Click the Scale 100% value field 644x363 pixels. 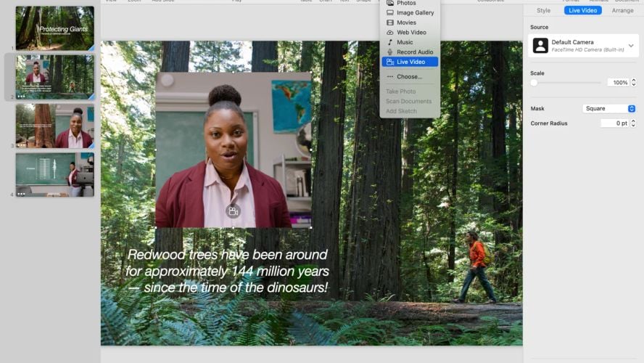click(x=618, y=83)
